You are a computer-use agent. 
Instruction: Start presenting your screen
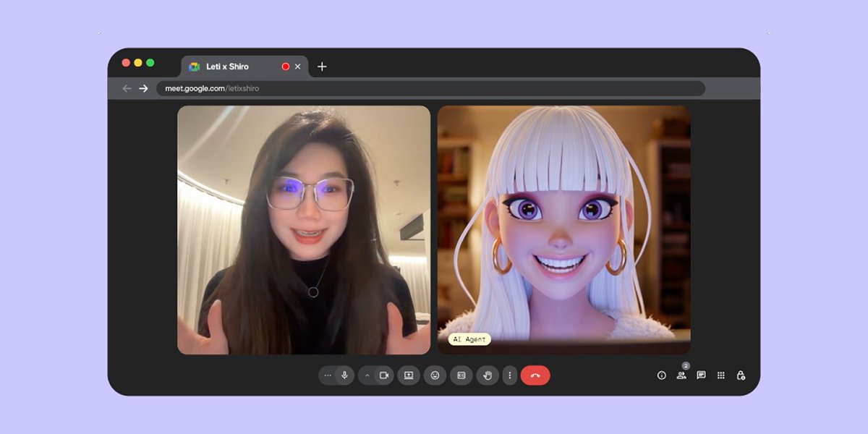pos(409,375)
